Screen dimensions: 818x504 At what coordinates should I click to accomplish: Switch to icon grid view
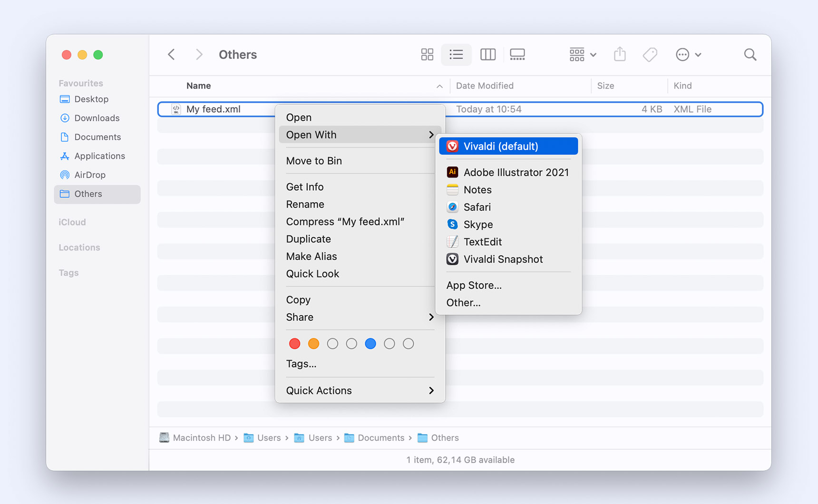click(427, 55)
